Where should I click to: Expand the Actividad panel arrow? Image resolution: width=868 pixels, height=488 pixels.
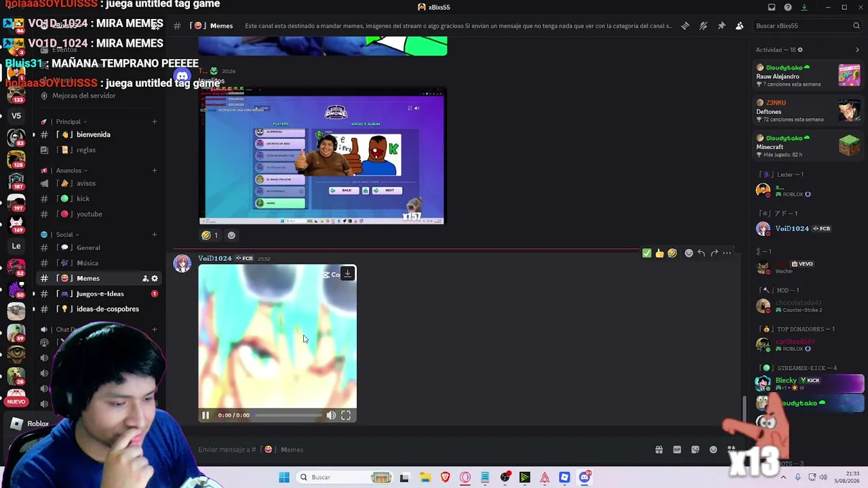857,49
